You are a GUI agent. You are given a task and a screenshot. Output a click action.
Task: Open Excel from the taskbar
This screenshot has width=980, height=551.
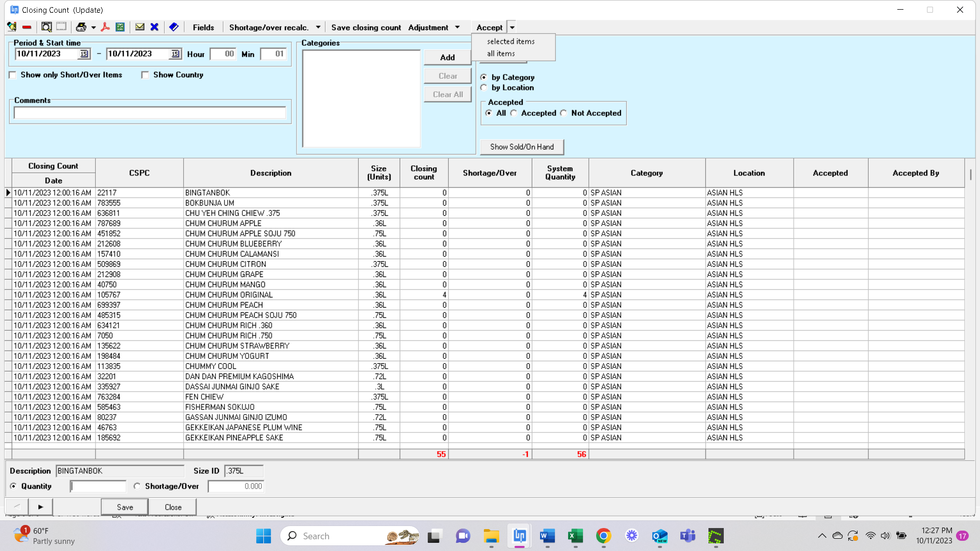pyautogui.click(x=575, y=536)
